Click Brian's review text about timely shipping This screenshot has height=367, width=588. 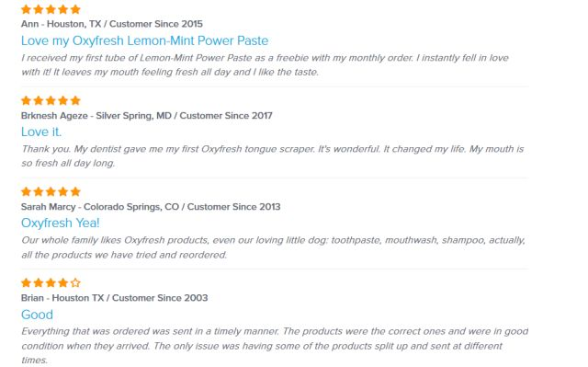tap(275, 346)
